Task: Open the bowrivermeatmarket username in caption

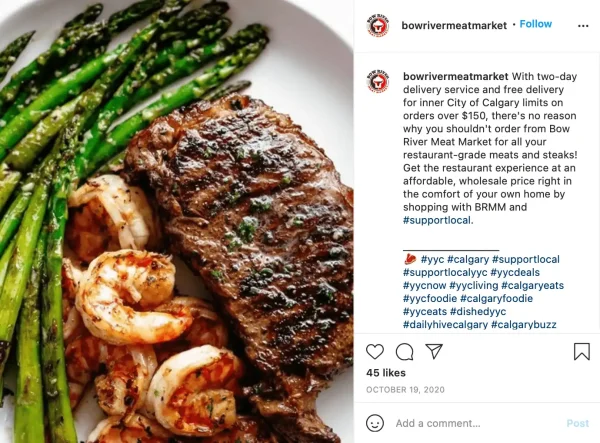Action: pos(455,77)
